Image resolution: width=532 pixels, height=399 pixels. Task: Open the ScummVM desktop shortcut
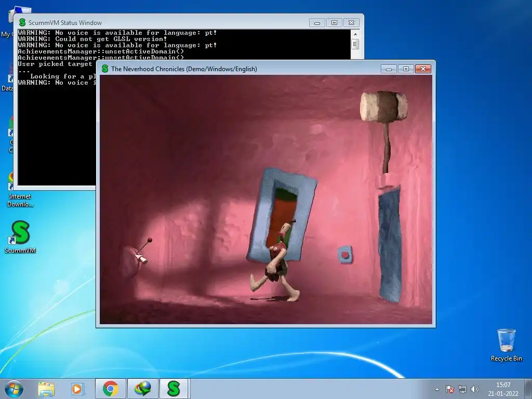(x=20, y=236)
